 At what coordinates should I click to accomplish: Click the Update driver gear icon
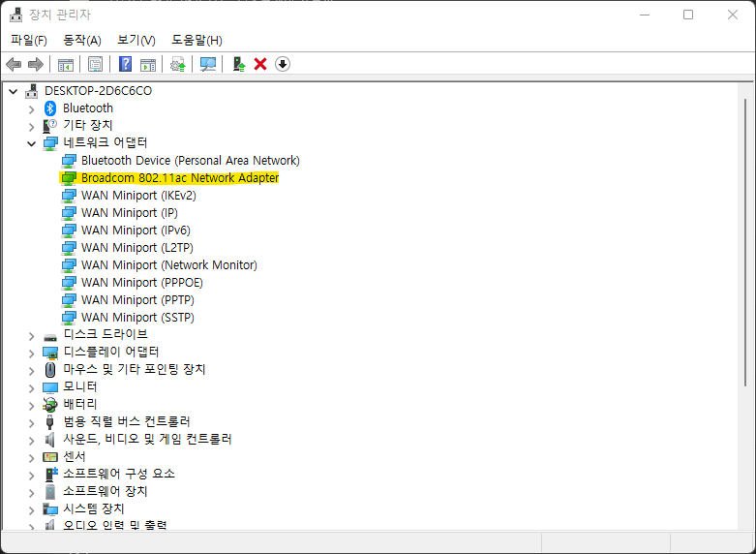(178, 64)
